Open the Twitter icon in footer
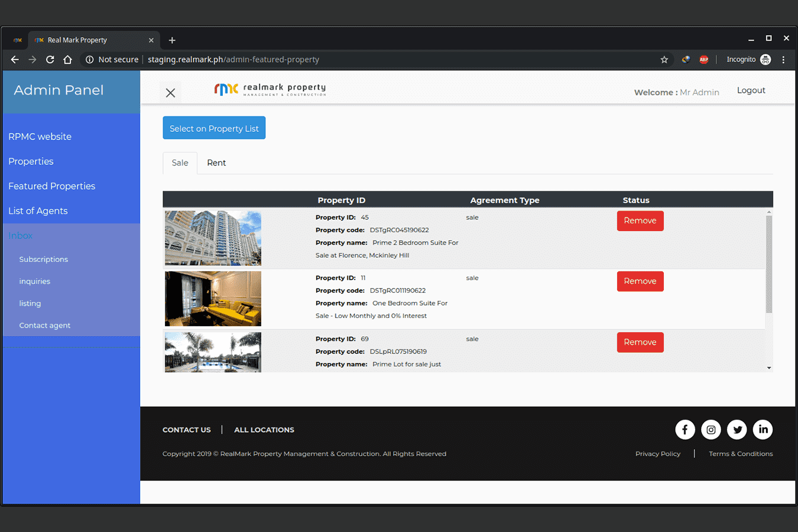The image size is (798, 532). click(x=737, y=430)
